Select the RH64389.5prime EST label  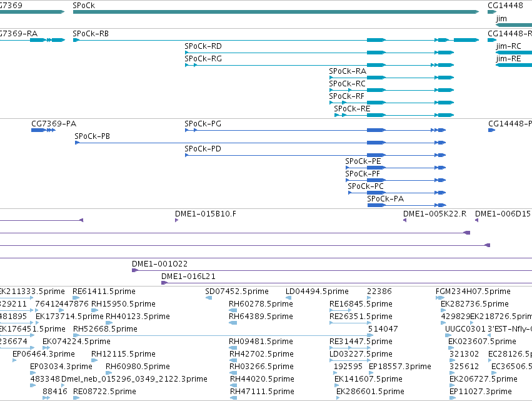[261, 317]
